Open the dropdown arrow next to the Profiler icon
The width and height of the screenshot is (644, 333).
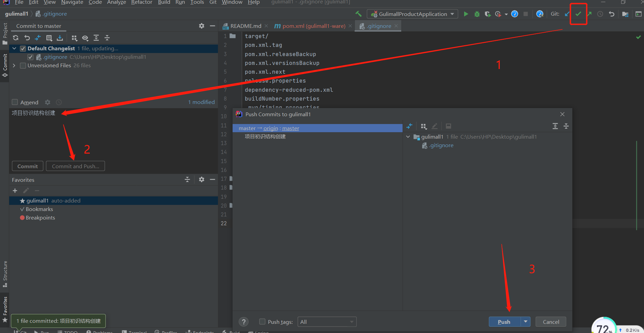506,14
